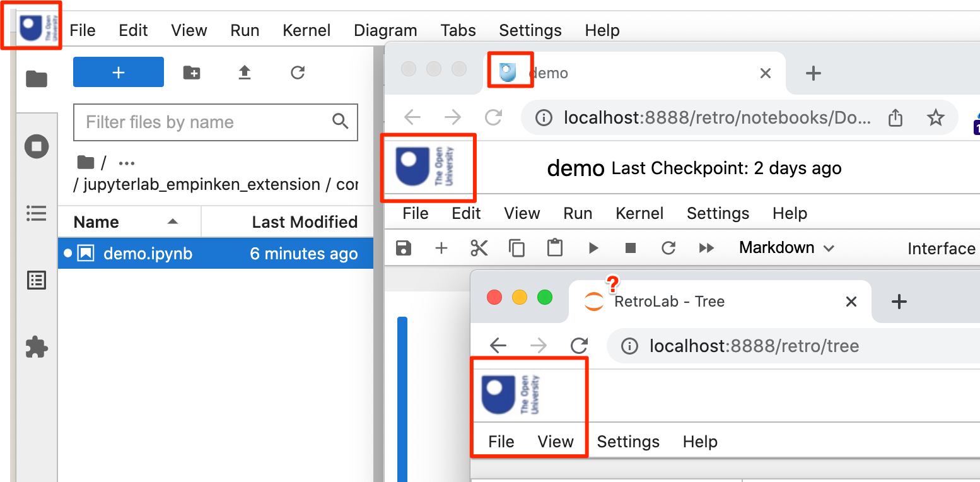The height and width of the screenshot is (482, 980).
Task: Click the Open University logo in JupyterLab menu bar
Action: click(x=39, y=28)
